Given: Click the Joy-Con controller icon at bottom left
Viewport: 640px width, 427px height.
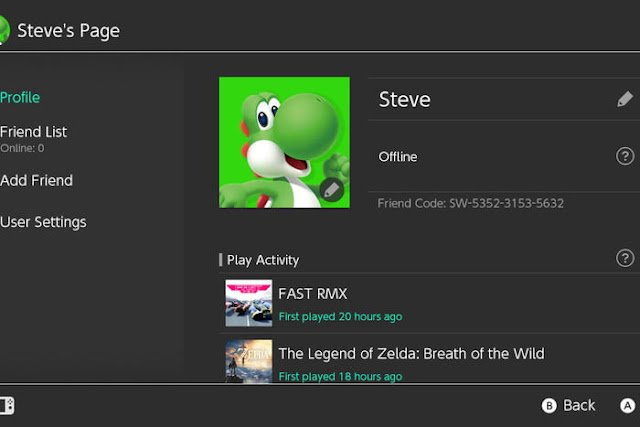Looking at the screenshot, I should click(x=7, y=405).
